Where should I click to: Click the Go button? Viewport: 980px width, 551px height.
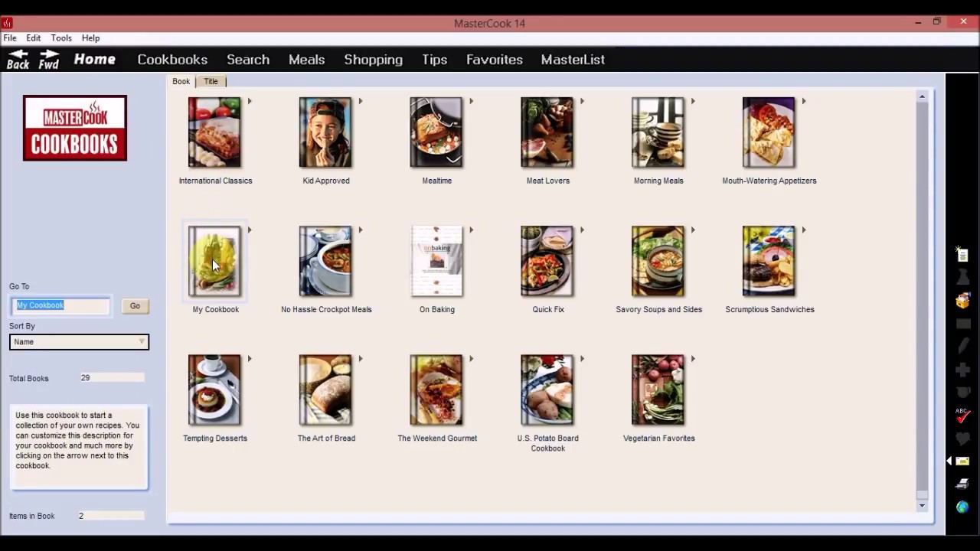[135, 306]
